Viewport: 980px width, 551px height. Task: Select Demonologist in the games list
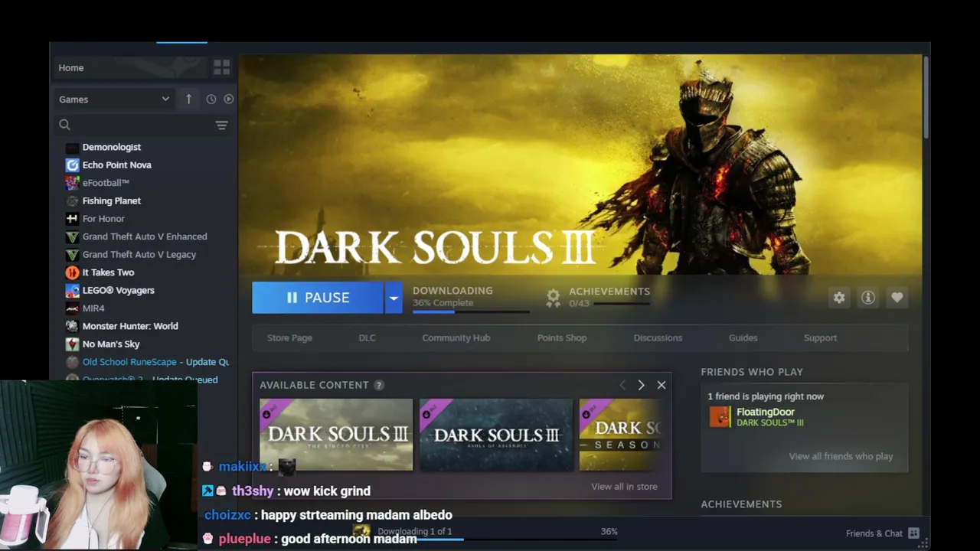[x=112, y=147]
